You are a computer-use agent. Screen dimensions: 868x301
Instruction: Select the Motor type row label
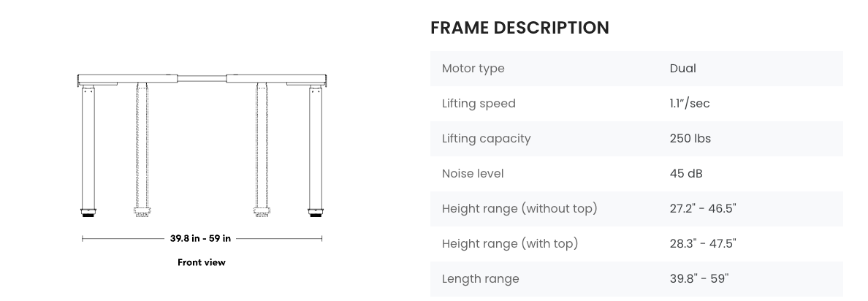[x=473, y=69]
